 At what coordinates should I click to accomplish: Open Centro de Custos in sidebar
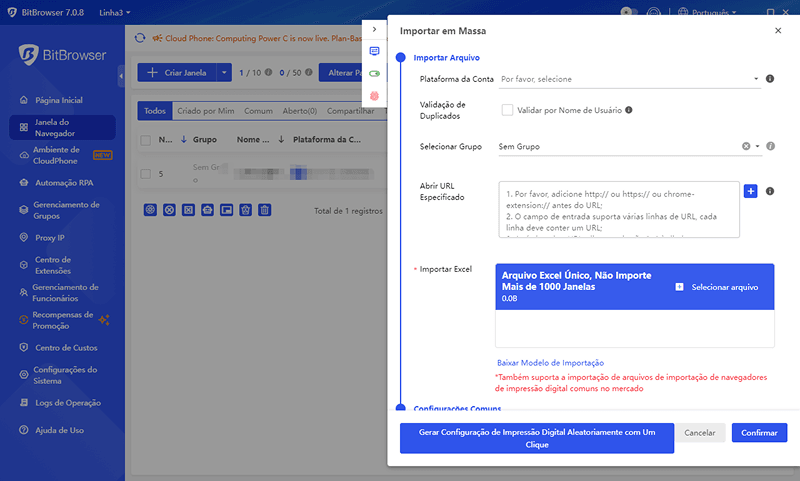(65, 348)
